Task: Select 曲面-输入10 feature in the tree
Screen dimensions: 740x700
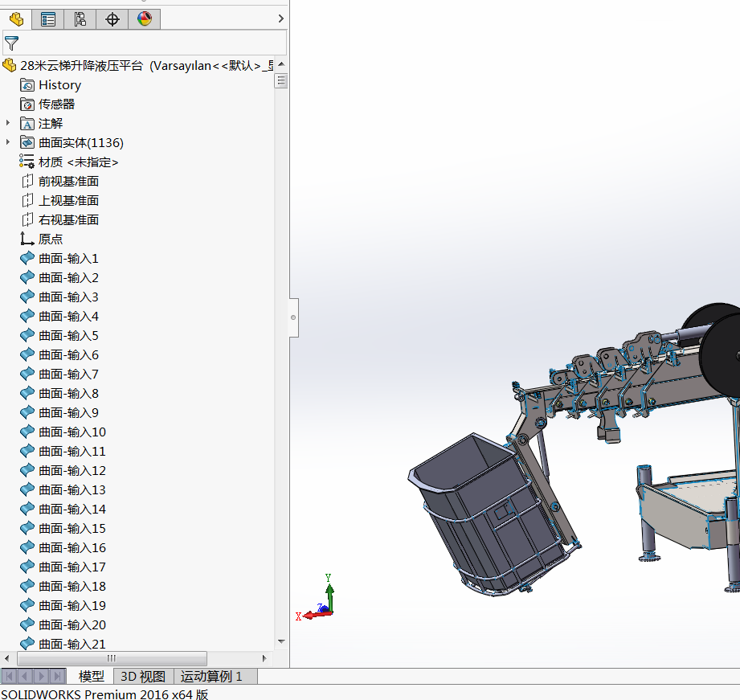Action: click(72, 432)
